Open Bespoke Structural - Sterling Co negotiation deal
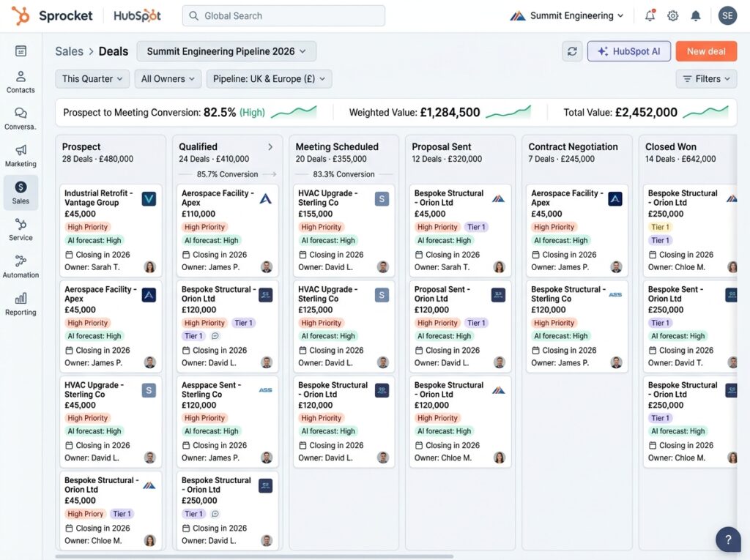The width and height of the screenshot is (750, 560). coord(577,326)
